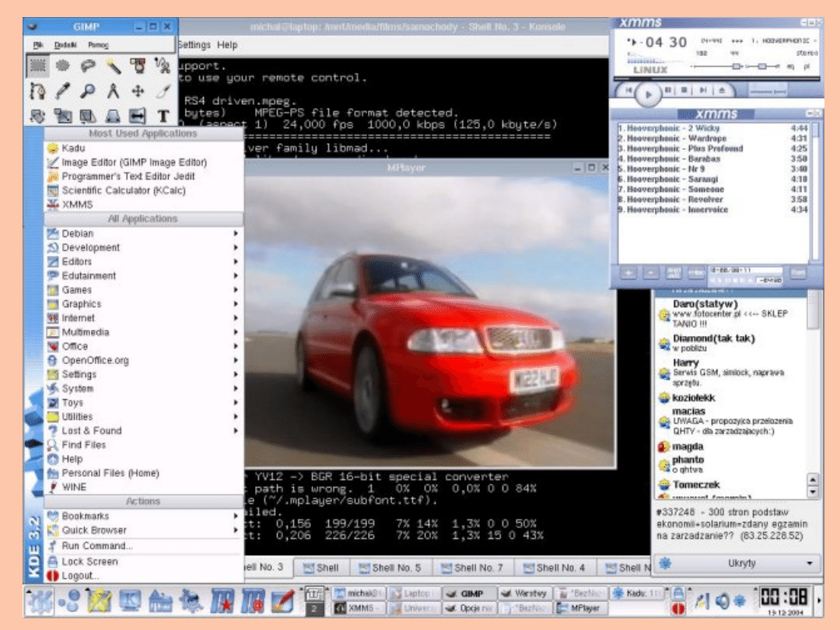Click the Warstwy taskbar button
The height and width of the screenshot is (630, 840).
[x=524, y=593]
